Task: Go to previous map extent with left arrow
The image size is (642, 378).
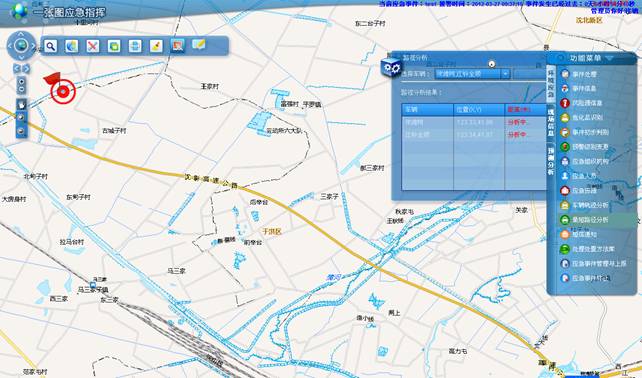Action: 17,68
